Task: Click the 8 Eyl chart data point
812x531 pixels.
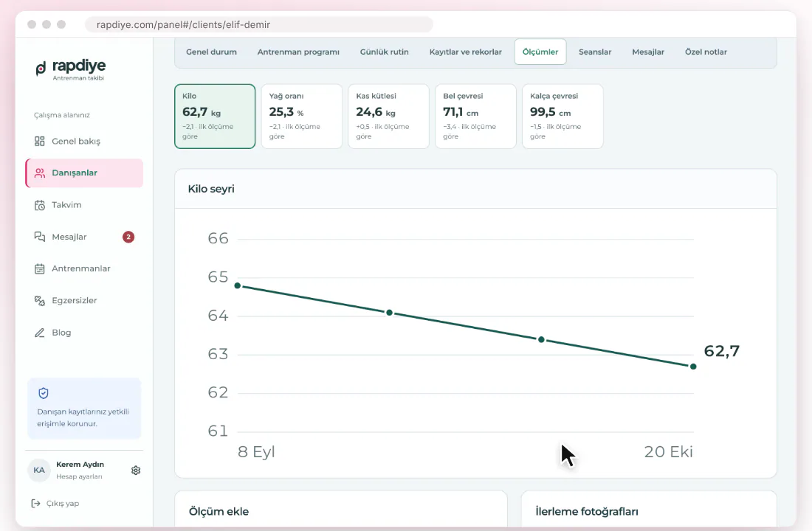Action: [x=238, y=285]
